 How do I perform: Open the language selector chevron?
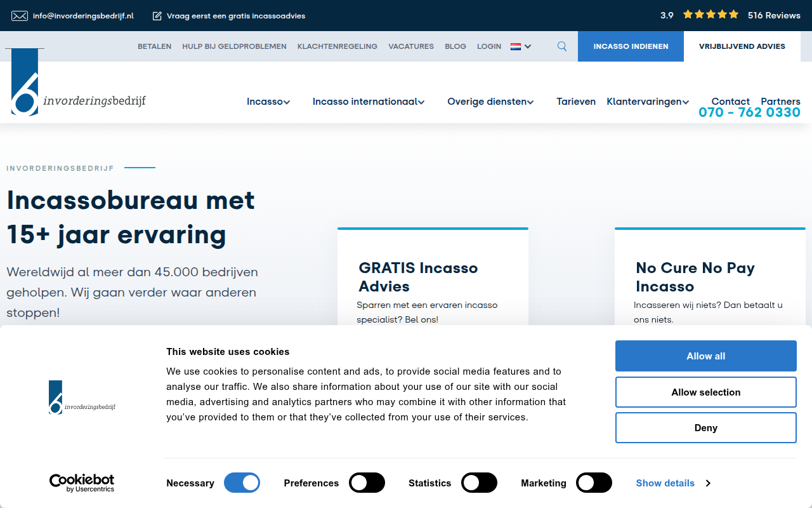pos(528,46)
